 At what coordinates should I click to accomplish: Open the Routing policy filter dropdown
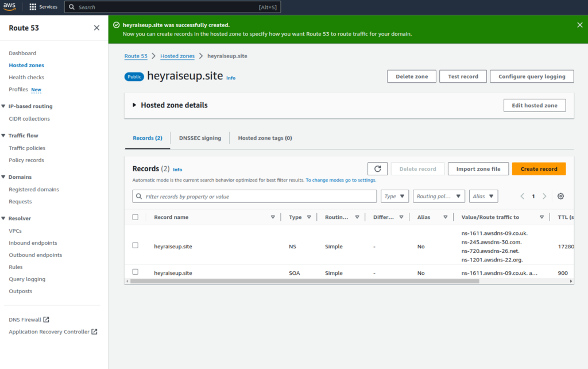439,197
